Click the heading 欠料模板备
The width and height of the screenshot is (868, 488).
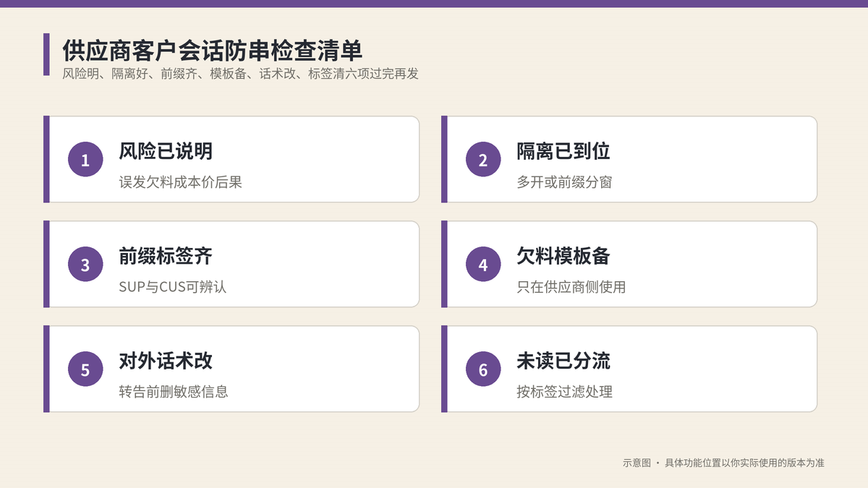[563, 256]
